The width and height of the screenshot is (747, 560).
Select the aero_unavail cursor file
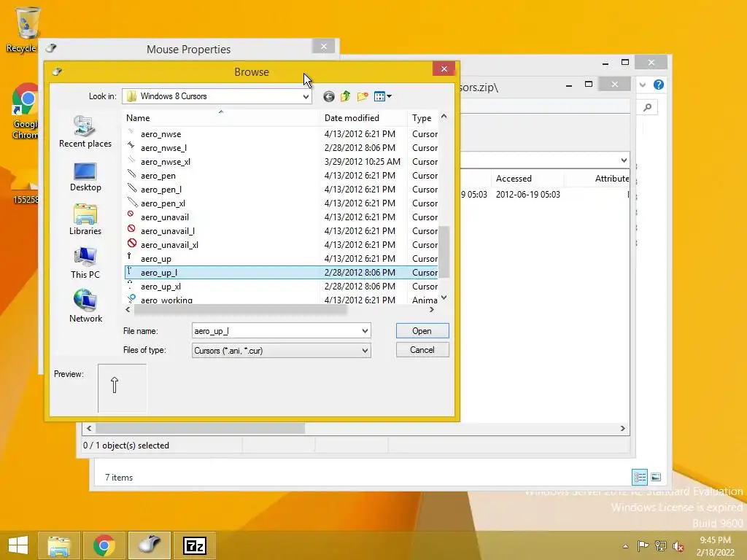coord(281,217)
